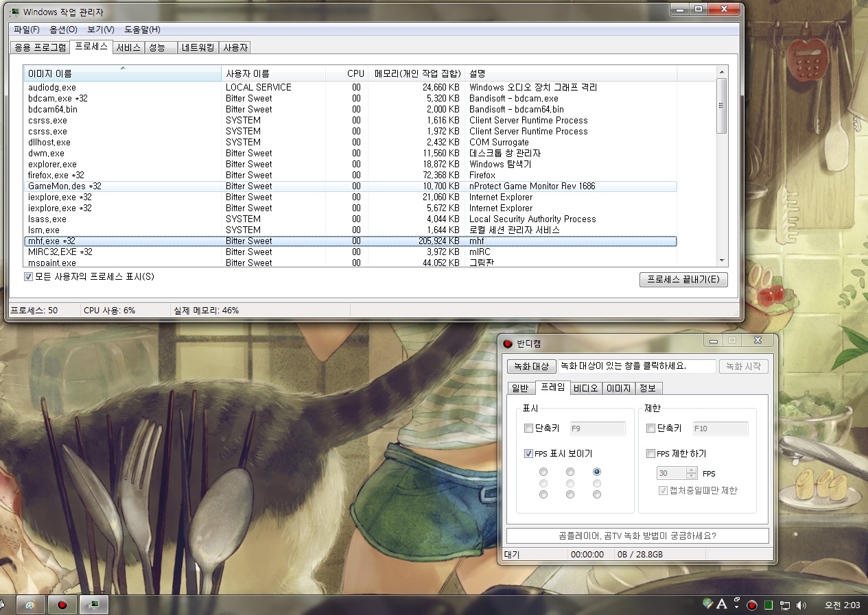Open Bandicam's 일반 tab

point(520,388)
